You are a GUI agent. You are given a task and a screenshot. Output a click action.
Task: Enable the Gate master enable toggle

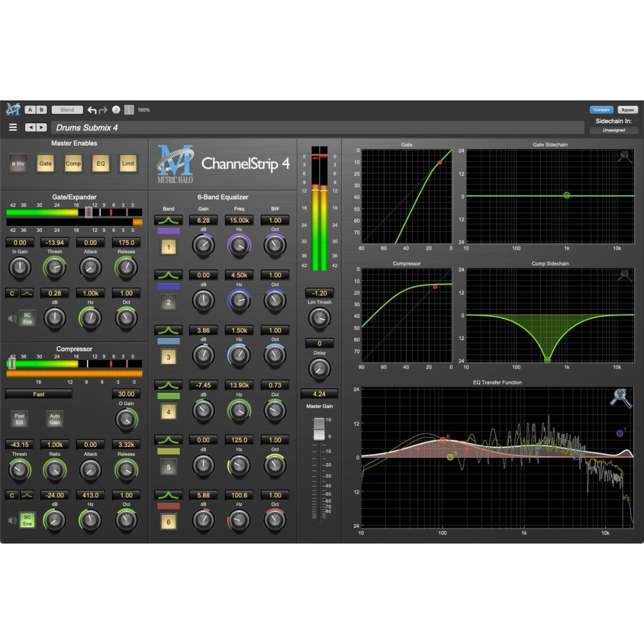45,164
